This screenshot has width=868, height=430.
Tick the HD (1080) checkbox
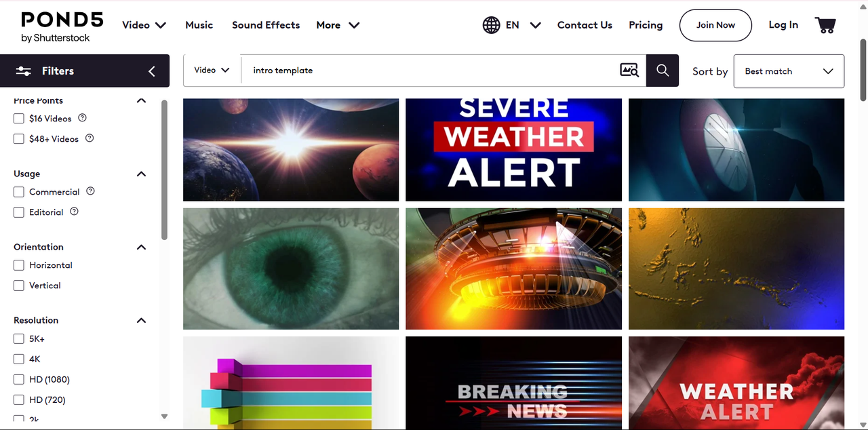19,379
